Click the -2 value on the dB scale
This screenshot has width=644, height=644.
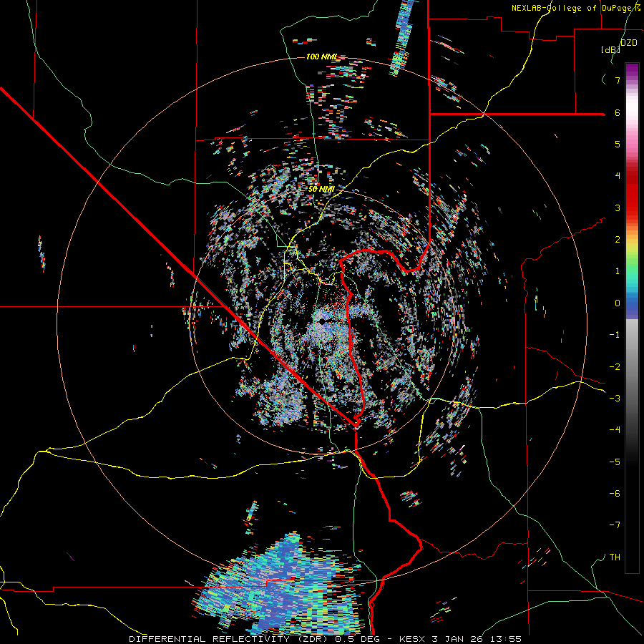tap(615, 367)
